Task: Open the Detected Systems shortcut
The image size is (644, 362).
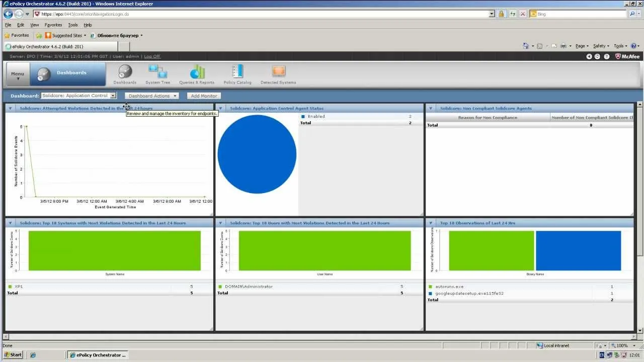Action: pyautogui.click(x=278, y=74)
